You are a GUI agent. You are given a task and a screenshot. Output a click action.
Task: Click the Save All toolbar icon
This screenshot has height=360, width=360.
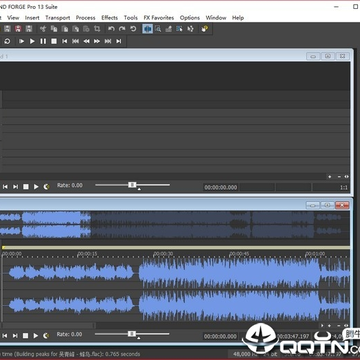[x=29, y=29]
